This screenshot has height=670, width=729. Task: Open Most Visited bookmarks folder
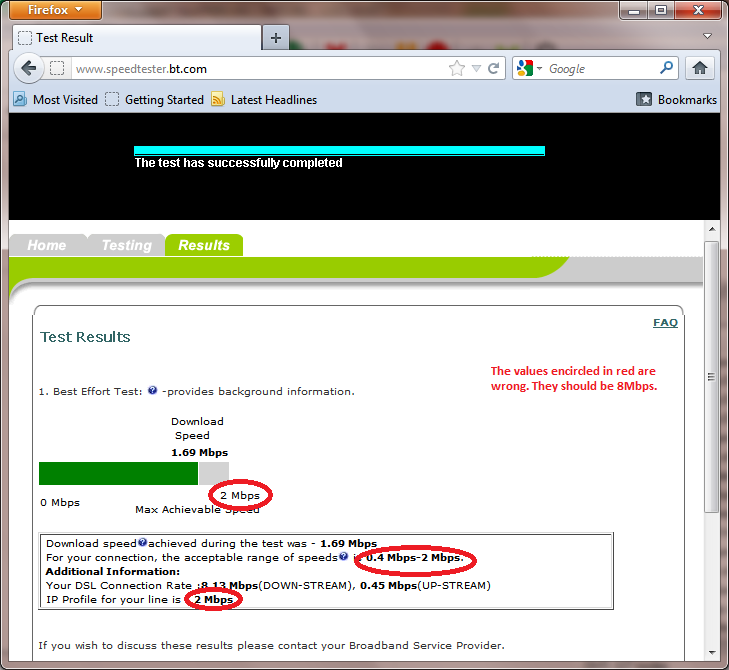[x=56, y=100]
